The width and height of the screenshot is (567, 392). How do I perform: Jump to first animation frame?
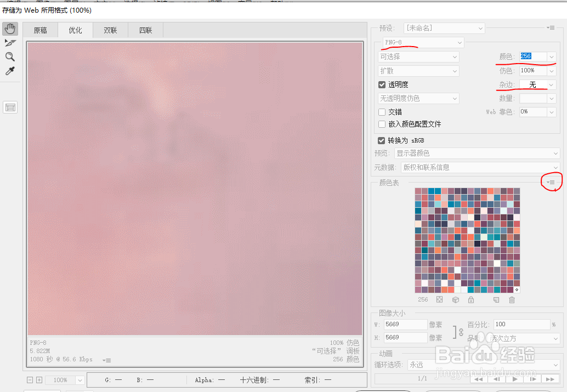[x=478, y=379]
